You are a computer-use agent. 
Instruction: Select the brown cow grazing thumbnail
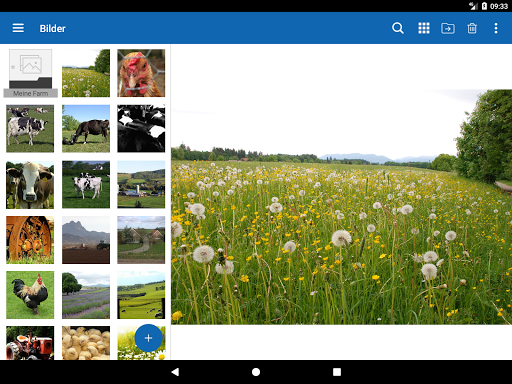click(86, 129)
